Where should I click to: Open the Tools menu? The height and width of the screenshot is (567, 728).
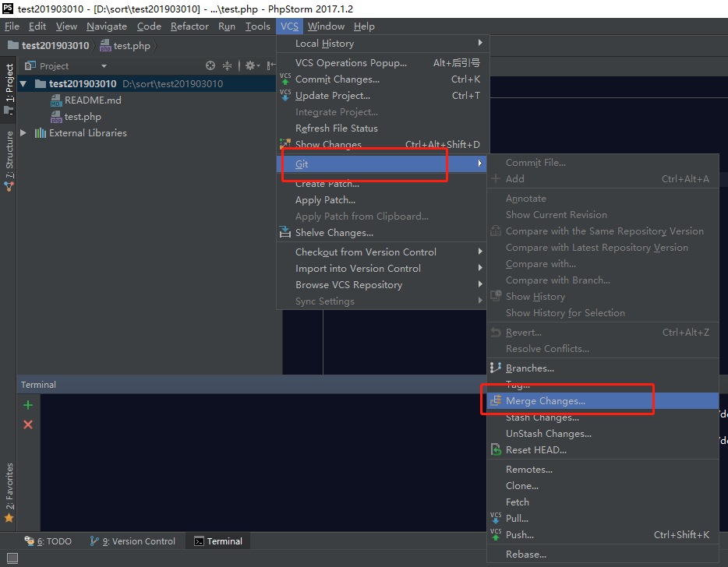pos(258,26)
